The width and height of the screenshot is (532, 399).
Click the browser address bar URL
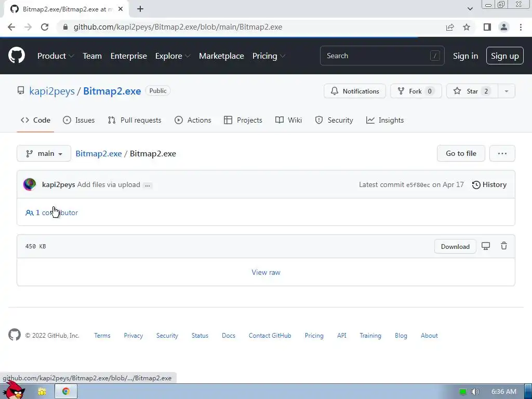(x=178, y=27)
